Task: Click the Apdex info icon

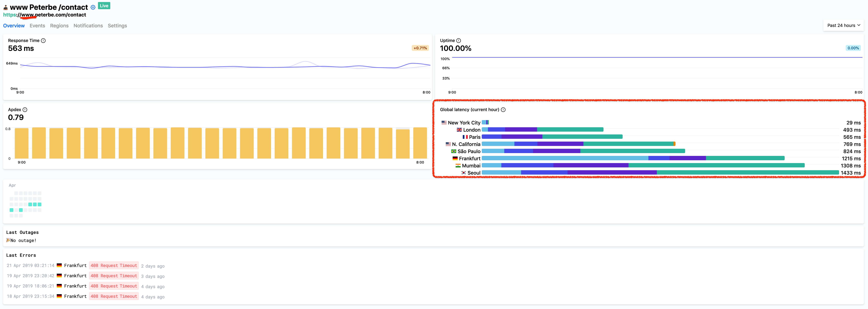Action: 25,110
